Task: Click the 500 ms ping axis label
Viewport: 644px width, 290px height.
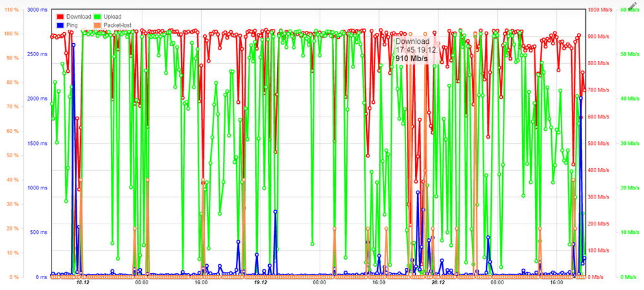Action: coord(39,233)
